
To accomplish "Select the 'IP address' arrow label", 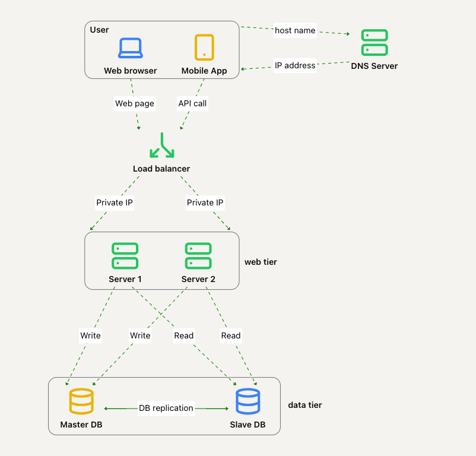I will [295, 65].
